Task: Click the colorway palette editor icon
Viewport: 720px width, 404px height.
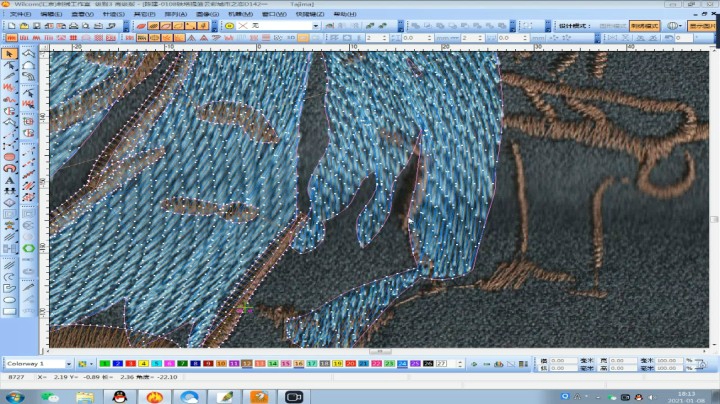Action: pos(82,364)
